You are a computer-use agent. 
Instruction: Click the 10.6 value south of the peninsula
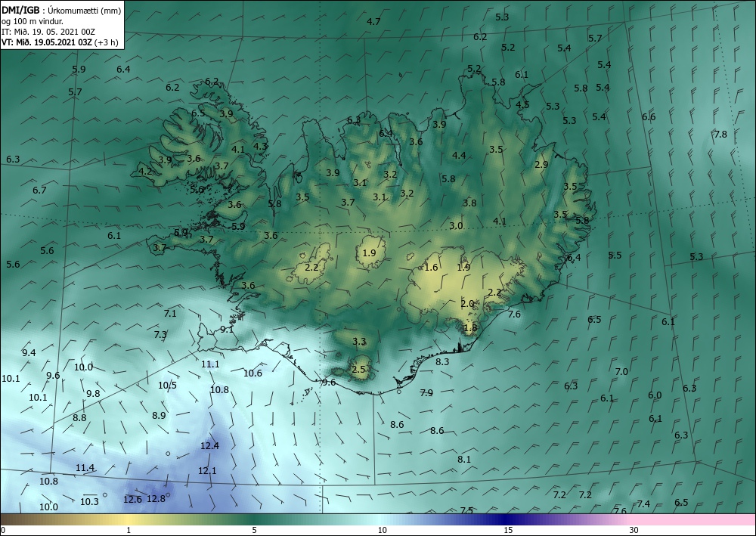pos(253,373)
